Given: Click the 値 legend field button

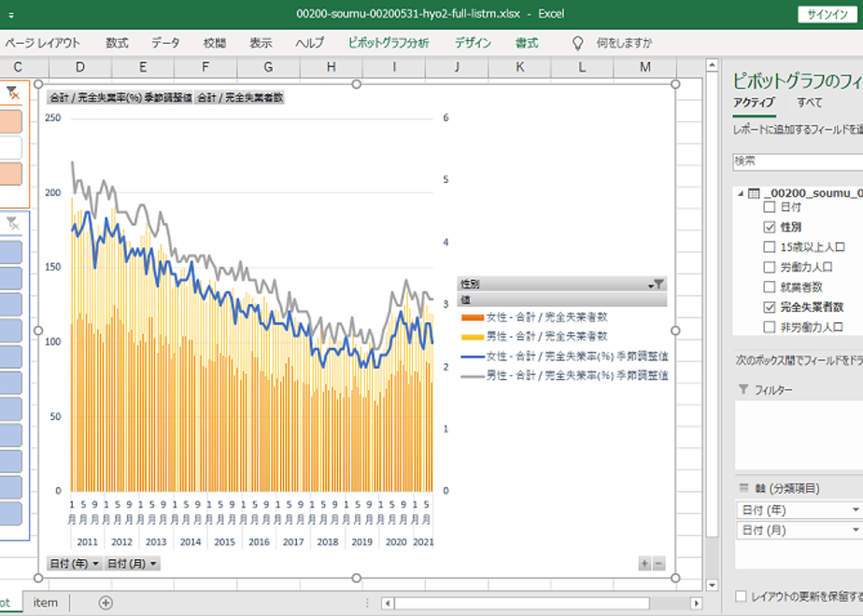Looking at the screenshot, I should [x=562, y=300].
